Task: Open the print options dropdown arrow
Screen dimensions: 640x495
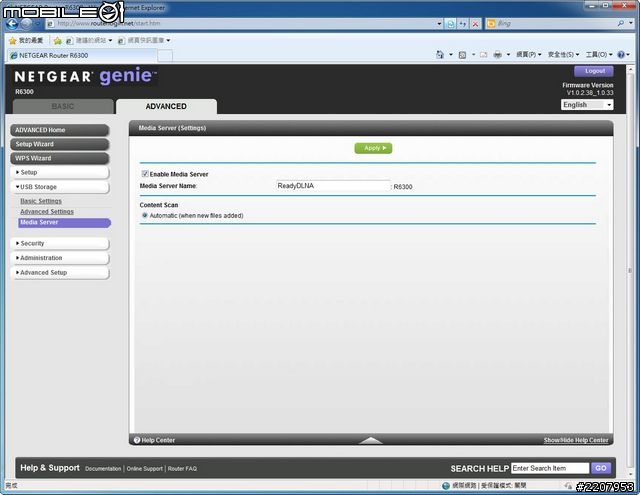Action: coord(508,55)
